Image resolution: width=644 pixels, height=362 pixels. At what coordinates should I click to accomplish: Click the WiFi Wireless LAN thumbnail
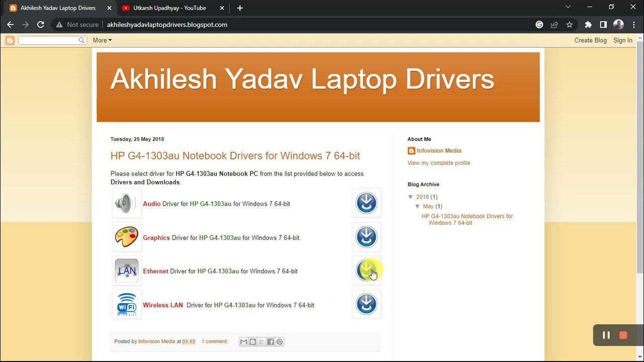[x=127, y=304]
